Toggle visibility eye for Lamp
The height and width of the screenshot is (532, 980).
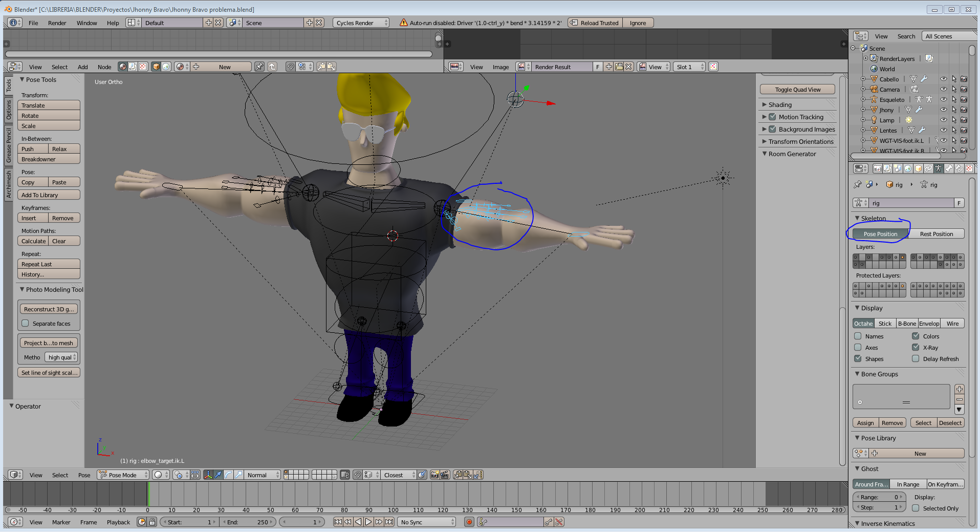(943, 120)
